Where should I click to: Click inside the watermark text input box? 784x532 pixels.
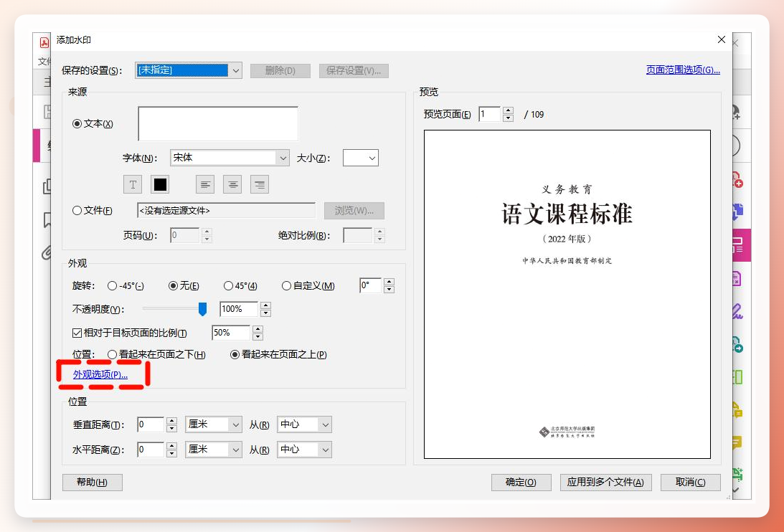point(218,123)
